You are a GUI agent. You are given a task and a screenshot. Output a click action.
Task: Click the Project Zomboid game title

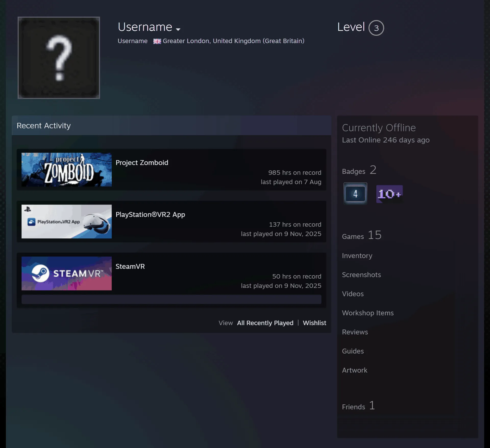click(142, 162)
